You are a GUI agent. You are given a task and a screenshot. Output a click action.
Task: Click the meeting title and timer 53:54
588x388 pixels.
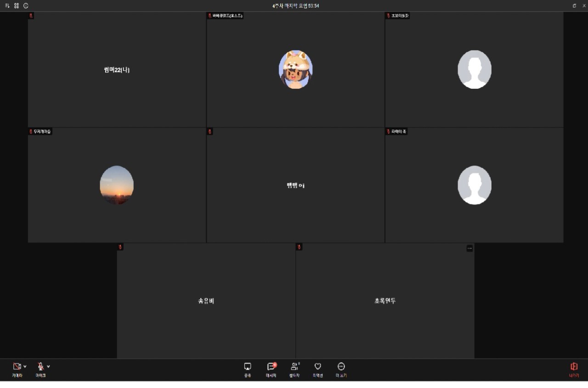[295, 6]
